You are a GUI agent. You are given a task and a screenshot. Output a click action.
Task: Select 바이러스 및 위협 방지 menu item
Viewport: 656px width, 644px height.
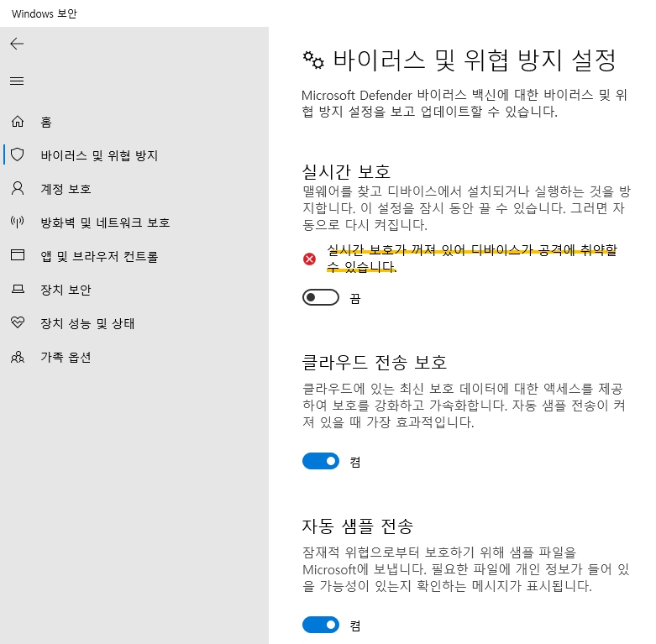coord(99,155)
